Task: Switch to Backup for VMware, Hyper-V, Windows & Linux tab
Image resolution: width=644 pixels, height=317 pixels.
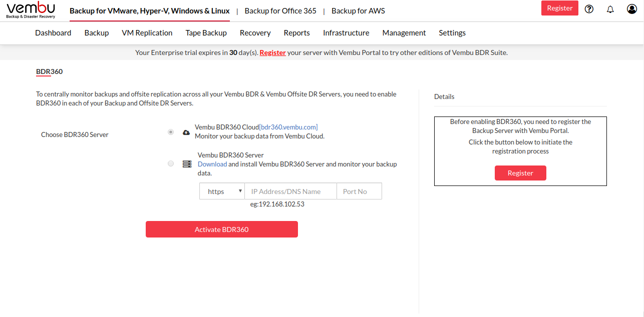Action: 150,10
